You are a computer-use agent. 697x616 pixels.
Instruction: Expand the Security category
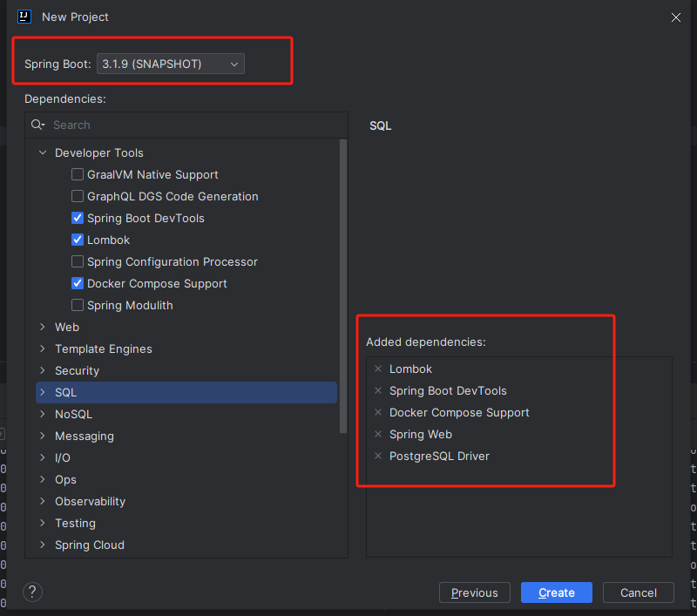coord(43,370)
